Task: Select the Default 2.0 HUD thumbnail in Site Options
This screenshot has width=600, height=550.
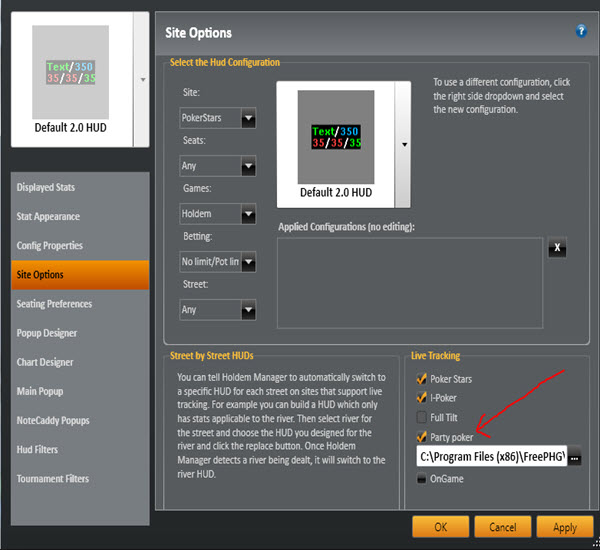Action: 336,144
